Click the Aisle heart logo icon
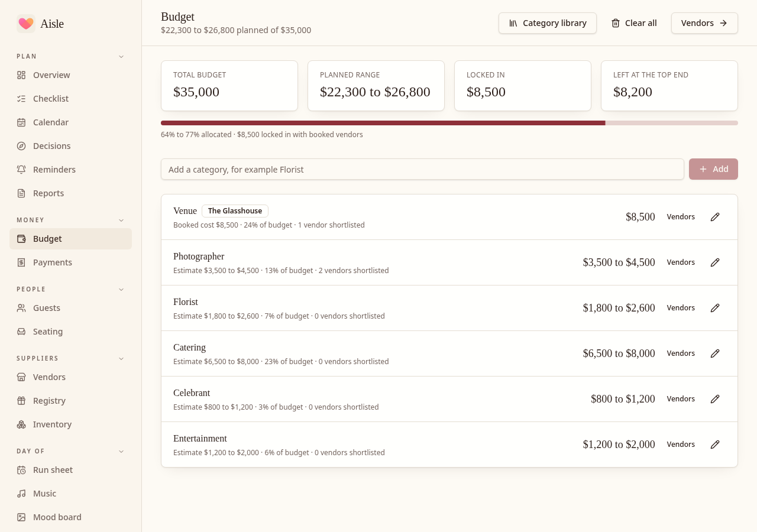The width and height of the screenshot is (757, 532). [26, 24]
